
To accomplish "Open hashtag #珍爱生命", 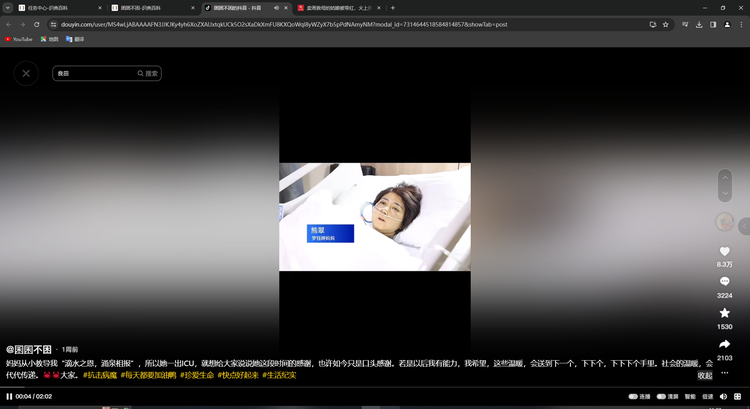I will (197, 375).
